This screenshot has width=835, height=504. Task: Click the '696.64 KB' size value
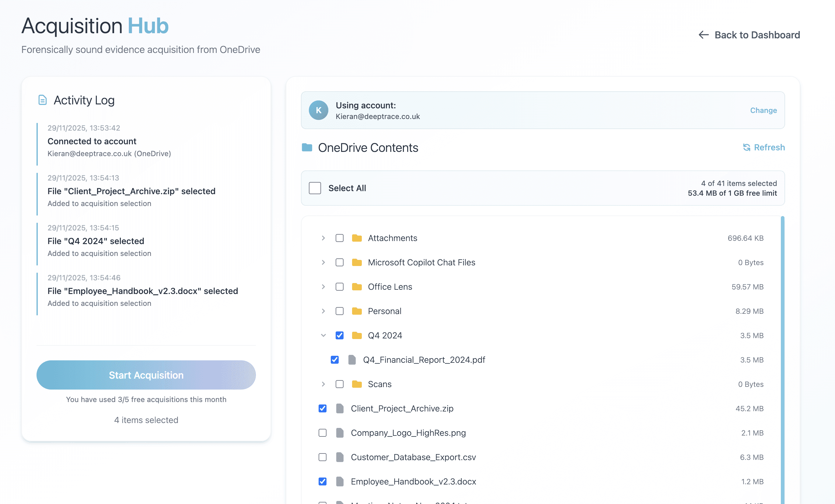click(746, 238)
